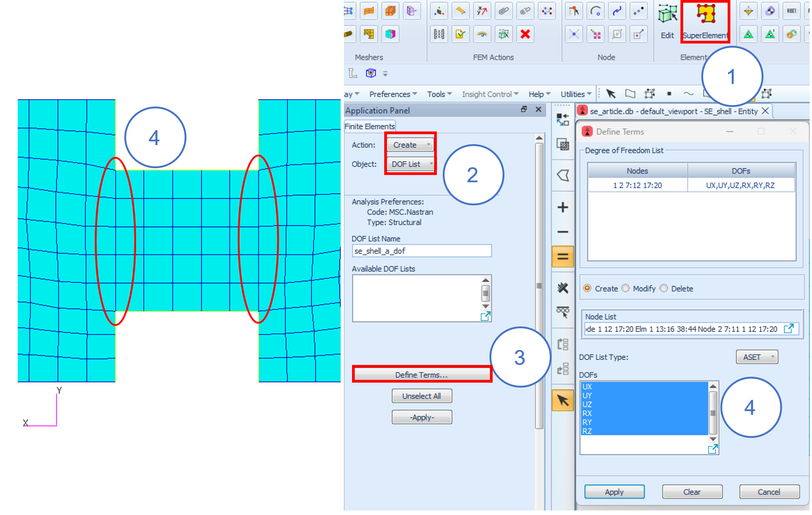Image resolution: width=812 pixels, height=515 pixels.
Task: Click the DOF List Name input field
Action: (x=422, y=251)
